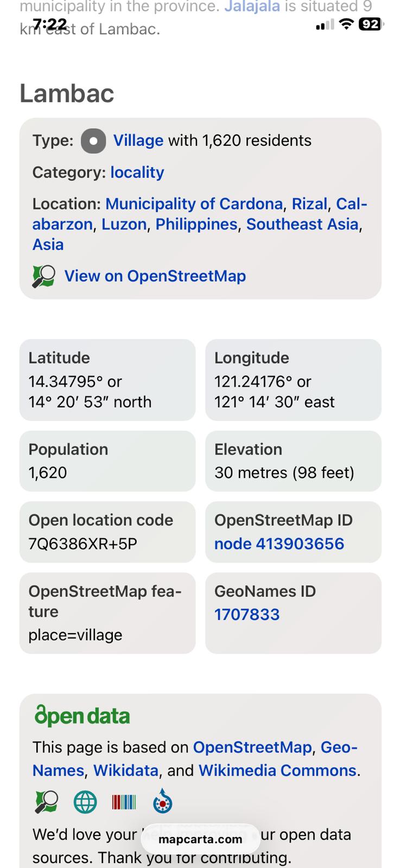Click the open data logo
This screenshot has height=868, width=401.
(x=82, y=716)
